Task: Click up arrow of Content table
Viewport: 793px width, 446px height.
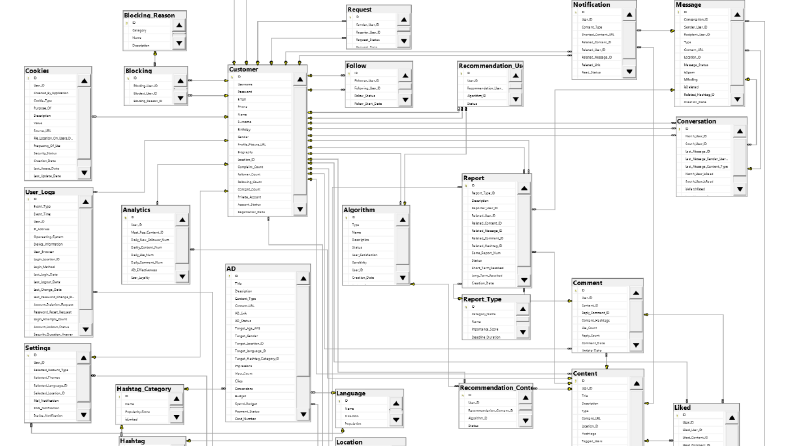Action: [x=636, y=384]
